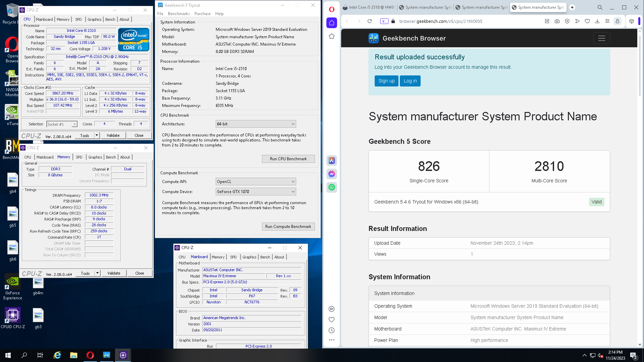Click the 826 Single-Core Score value
This screenshot has width=644, height=362.
pos(429,166)
